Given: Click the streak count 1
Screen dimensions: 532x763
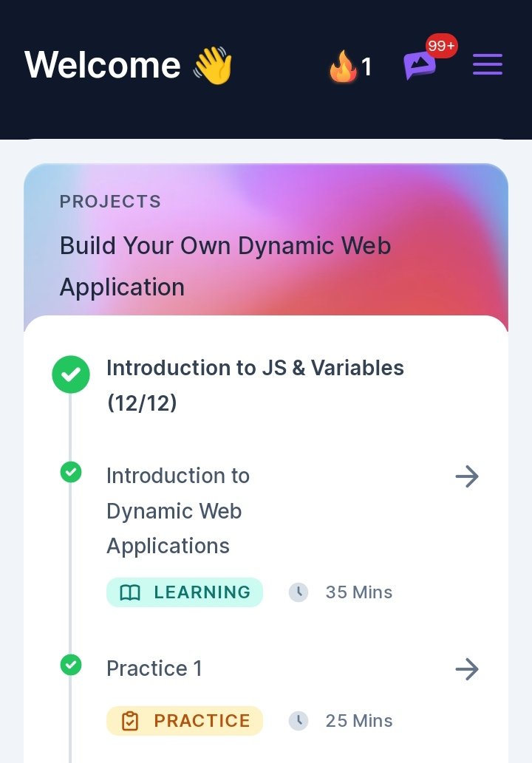Looking at the screenshot, I should (x=366, y=66).
